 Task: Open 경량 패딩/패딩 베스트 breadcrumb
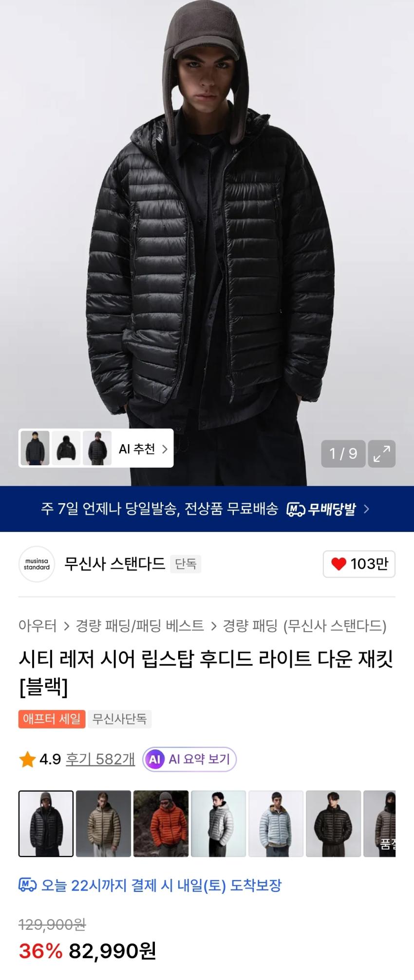[140, 626]
